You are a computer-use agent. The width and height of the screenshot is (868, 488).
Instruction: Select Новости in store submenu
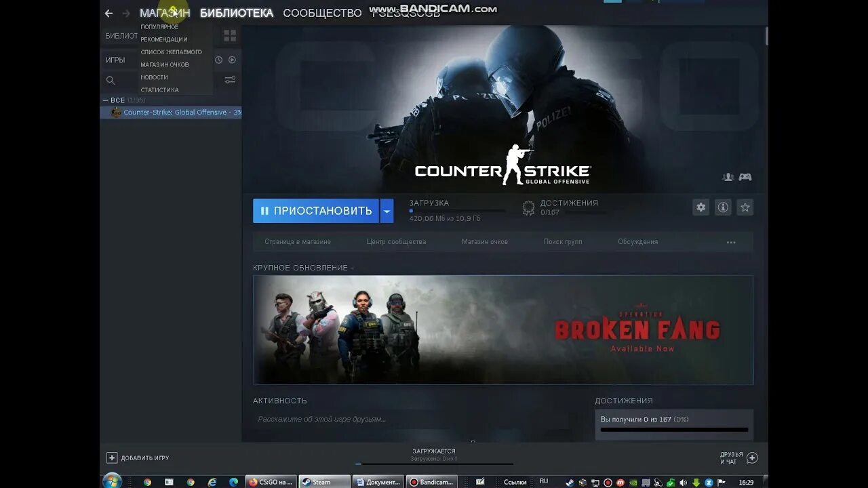(154, 77)
